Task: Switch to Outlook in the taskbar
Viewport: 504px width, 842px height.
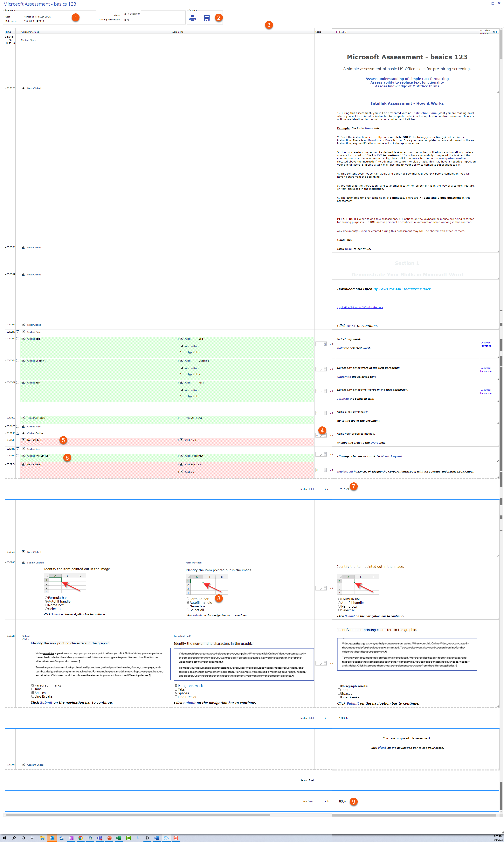Action: pyautogui.click(x=52, y=838)
